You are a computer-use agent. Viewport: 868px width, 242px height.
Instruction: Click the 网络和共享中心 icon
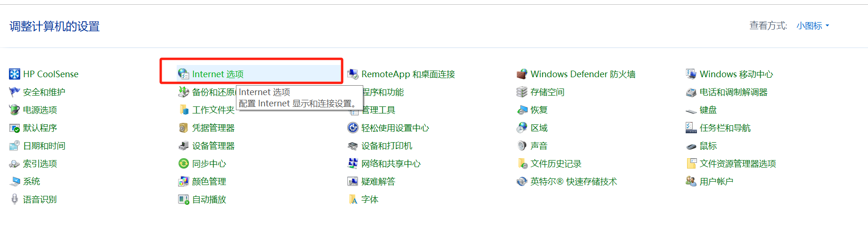(353, 163)
